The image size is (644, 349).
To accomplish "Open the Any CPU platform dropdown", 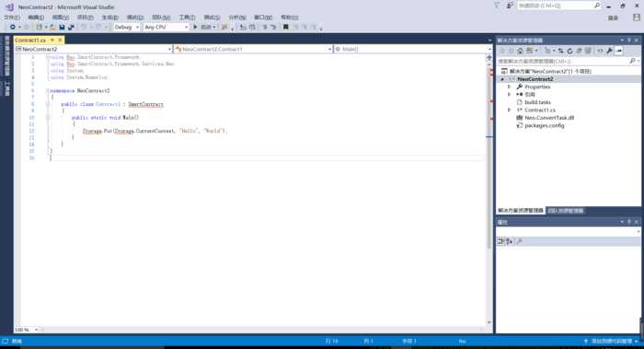I will pyautogui.click(x=166, y=27).
